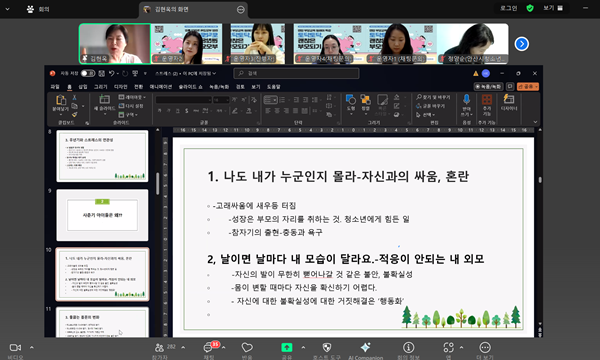Open the 애니메이션 ribbon tab
Screen dimensions: 600x360
tap(161, 87)
